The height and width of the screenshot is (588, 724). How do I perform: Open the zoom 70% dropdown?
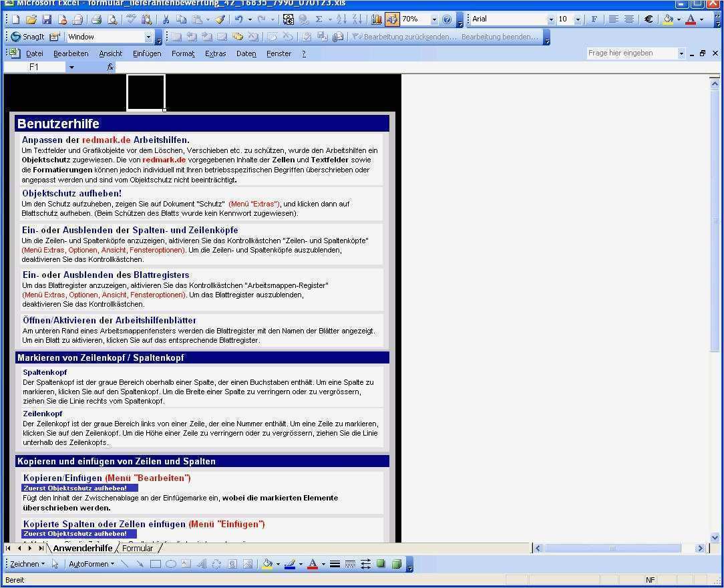click(x=434, y=19)
